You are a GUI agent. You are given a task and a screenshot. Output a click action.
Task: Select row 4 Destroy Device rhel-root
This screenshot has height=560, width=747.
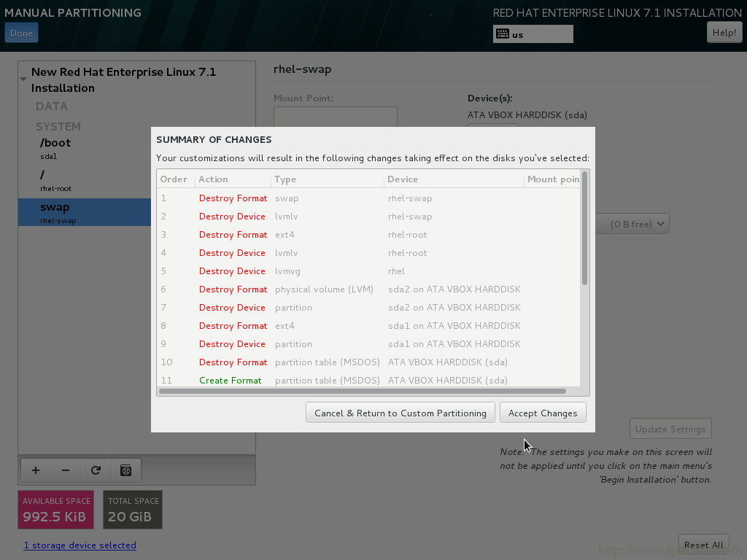[368, 253]
